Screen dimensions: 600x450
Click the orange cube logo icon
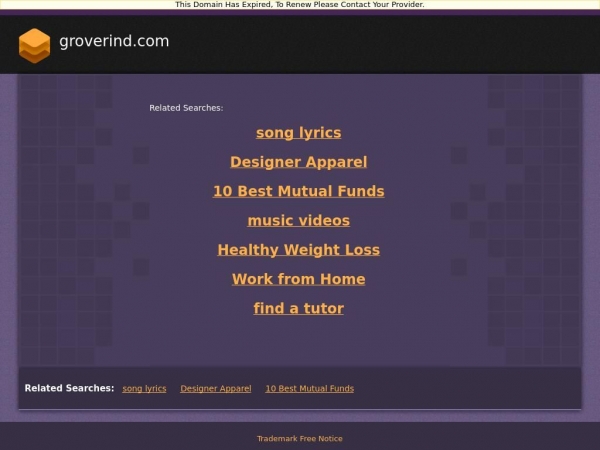pyautogui.click(x=34, y=46)
